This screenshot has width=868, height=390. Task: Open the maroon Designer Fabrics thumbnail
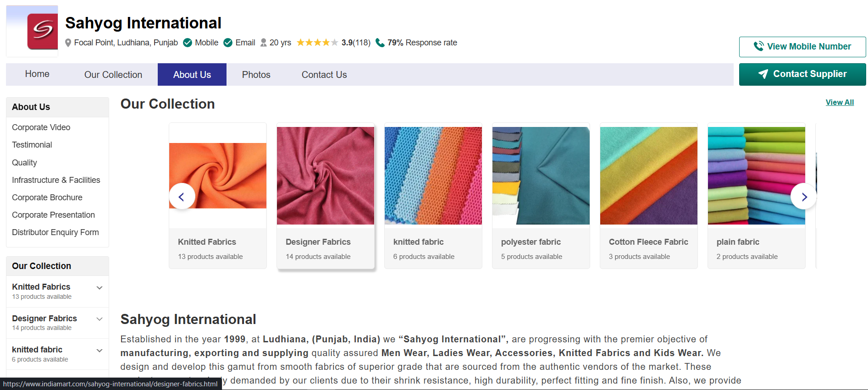(326, 176)
